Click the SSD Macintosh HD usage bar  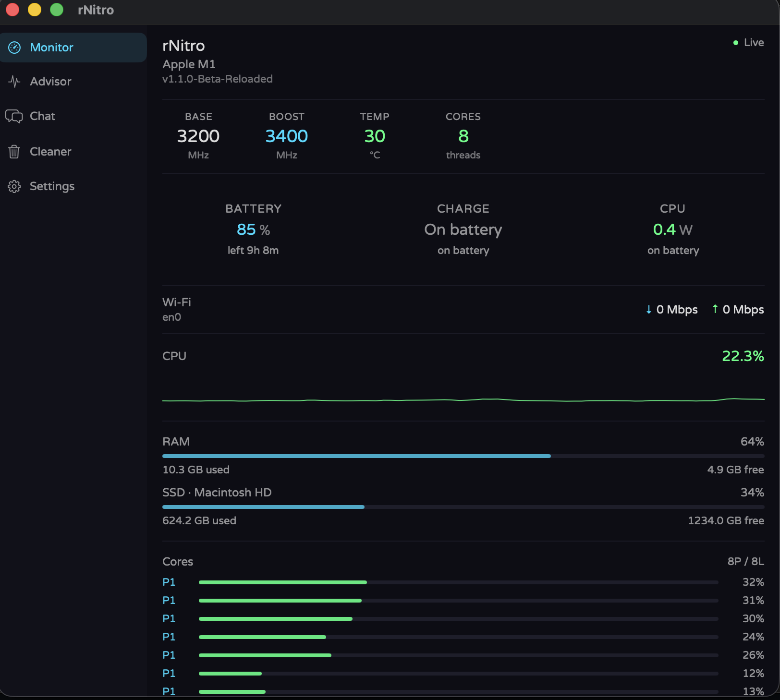tap(463, 507)
